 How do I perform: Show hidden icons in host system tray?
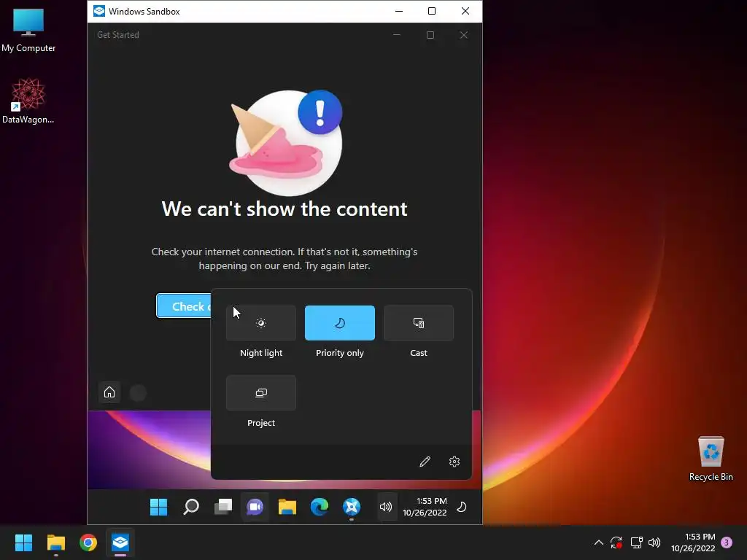[599, 542]
